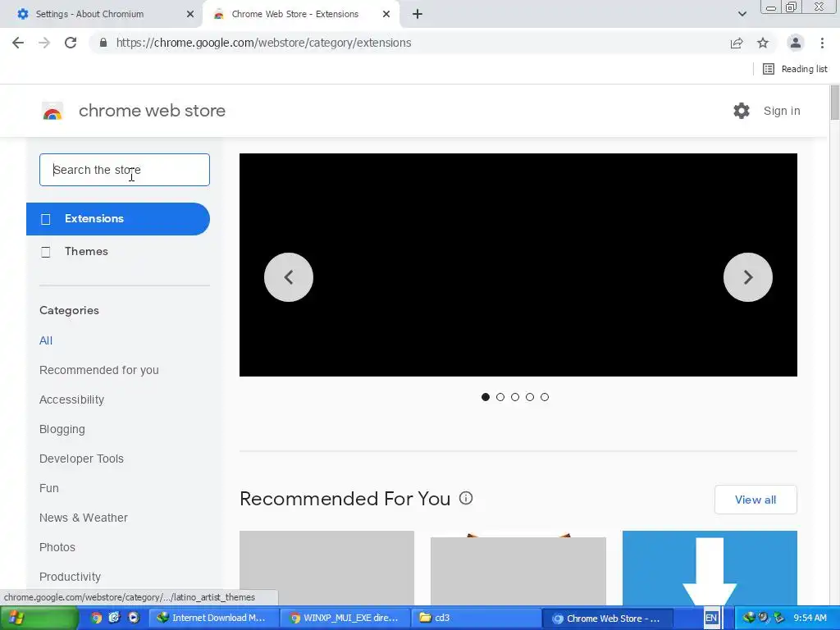Image resolution: width=840 pixels, height=630 pixels.
Task: Click View all recommended extensions
Action: point(756,500)
